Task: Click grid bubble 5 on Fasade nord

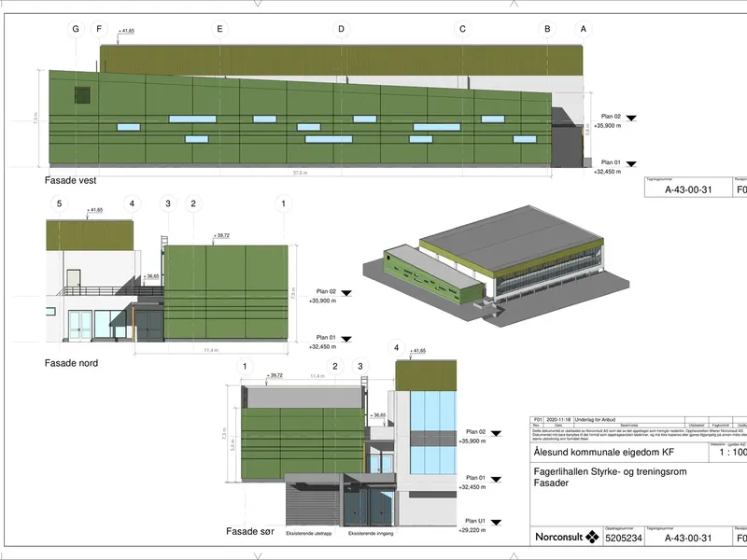Action: coord(59,203)
